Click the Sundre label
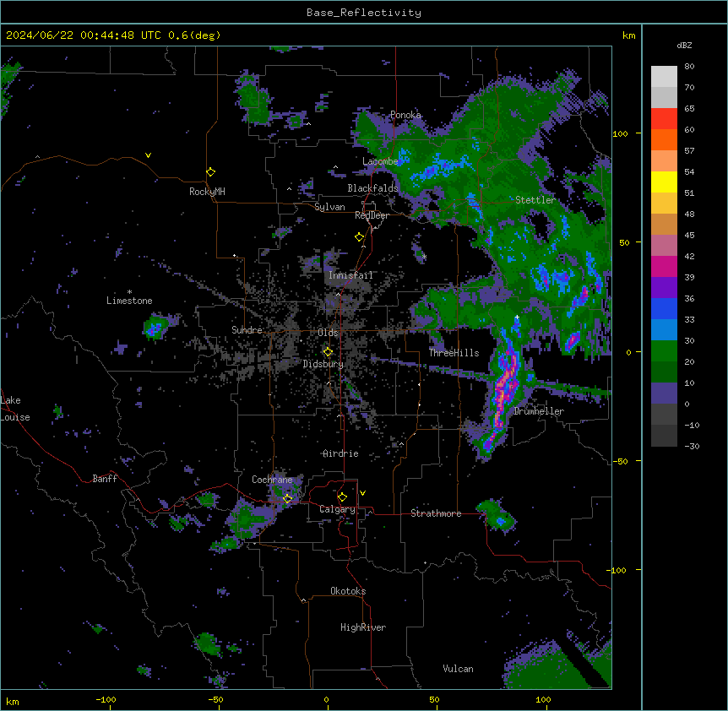 coord(247,330)
